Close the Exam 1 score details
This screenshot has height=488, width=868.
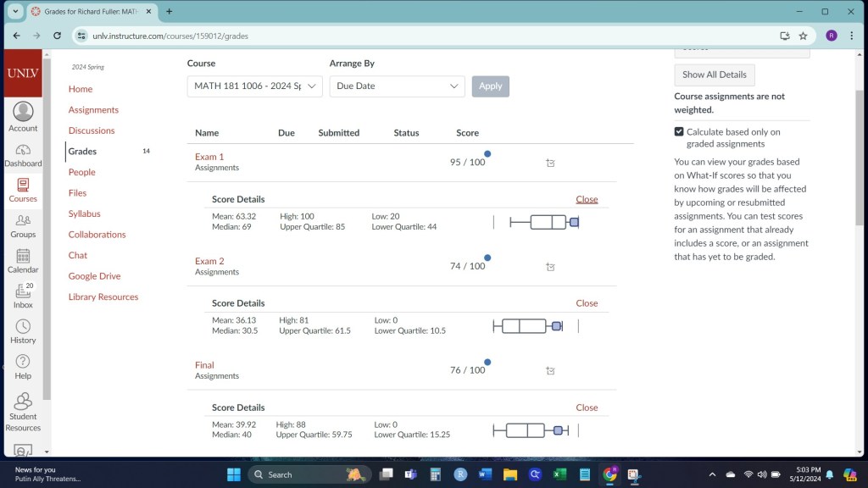[587, 199]
